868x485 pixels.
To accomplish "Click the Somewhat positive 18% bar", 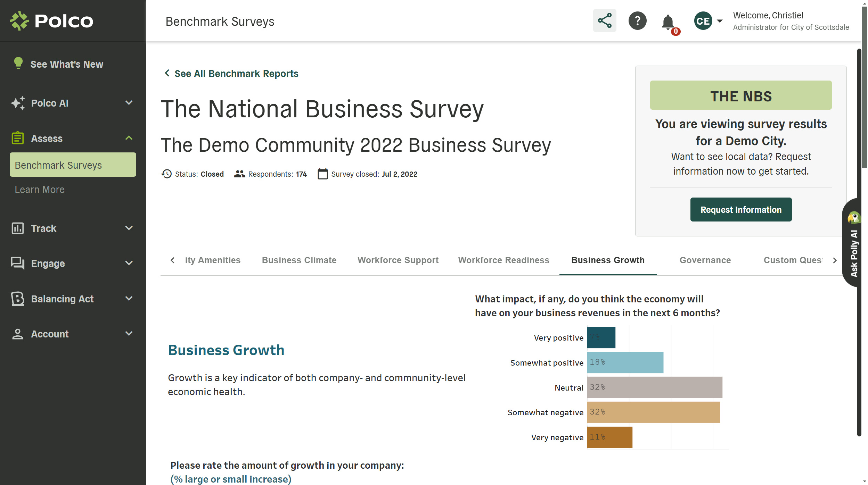I will point(625,362).
